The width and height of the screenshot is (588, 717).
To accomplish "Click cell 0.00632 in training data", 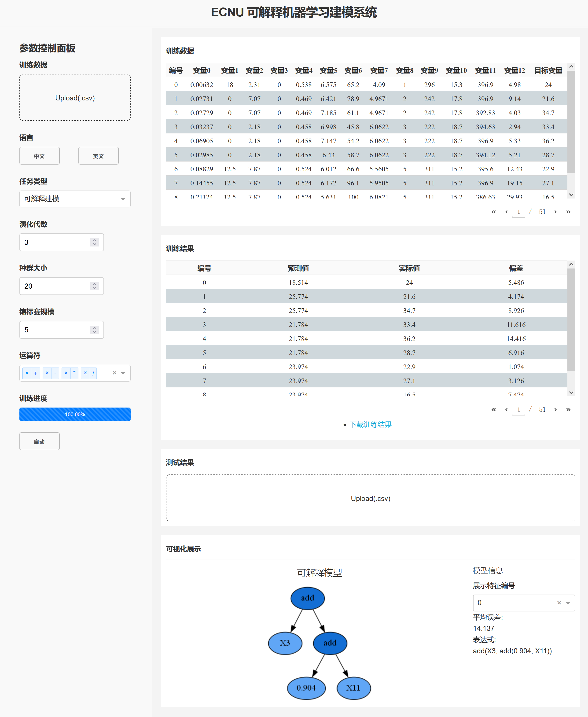I will (x=202, y=85).
